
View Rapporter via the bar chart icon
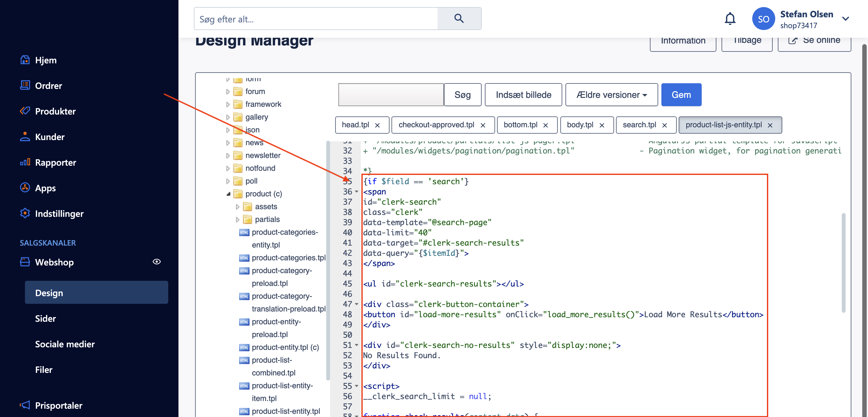(x=25, y=162)
